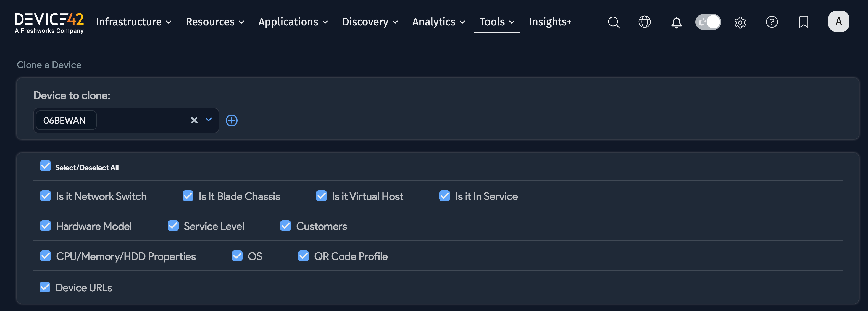The height and width of the screenshot is (311, 868).
Task: Open the Infrastructure menu
Action: coord(133,22)
